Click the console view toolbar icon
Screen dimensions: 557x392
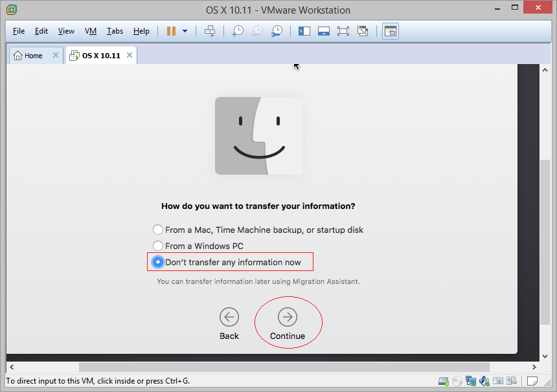pos(391,31)
